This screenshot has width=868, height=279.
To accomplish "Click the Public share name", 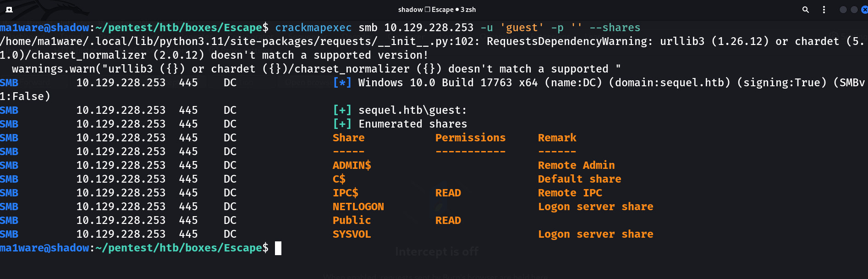I will pos(352,220).
